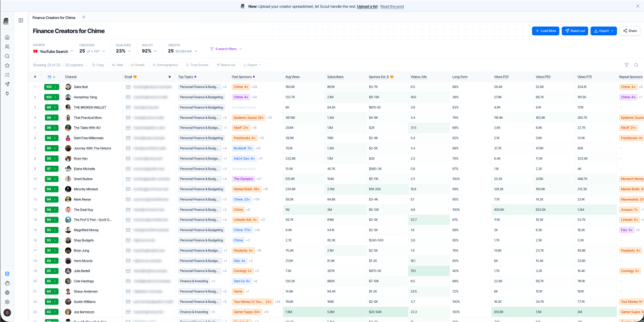Click the Search magnifier in left sidebar
This screenshot has width=644, height=322.
(7, 56)
